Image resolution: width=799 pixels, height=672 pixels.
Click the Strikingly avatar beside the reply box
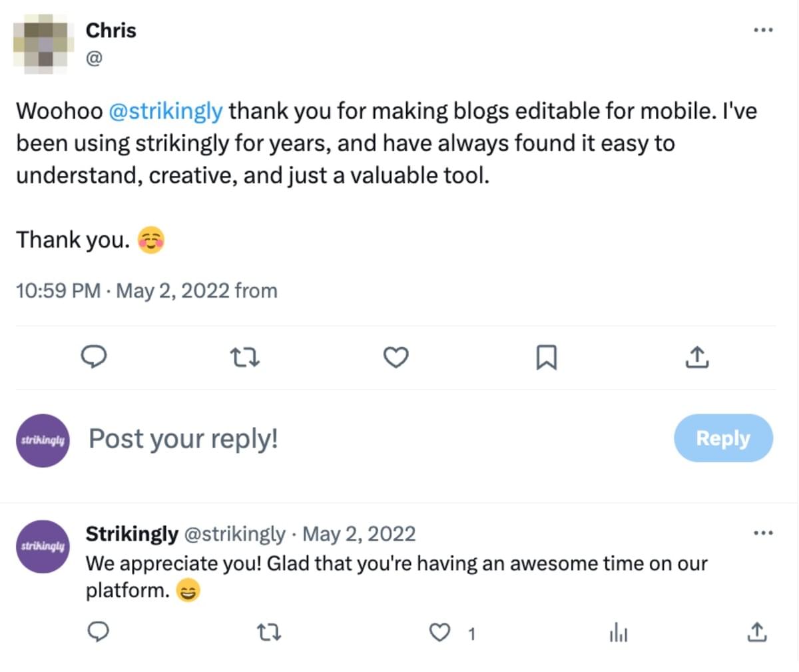pos(43,440)
